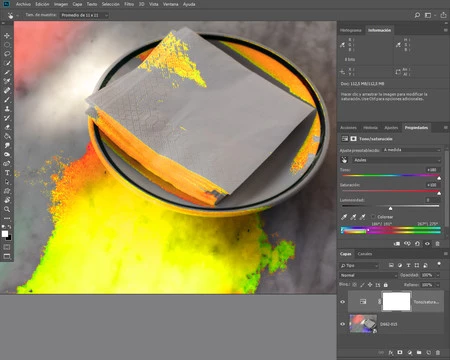Select the Move tool
450x360 pixels.
pos(7,36)
